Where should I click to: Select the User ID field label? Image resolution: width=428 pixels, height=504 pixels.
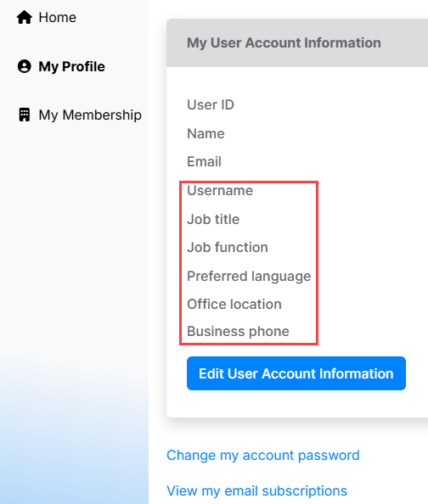[211, 104]
